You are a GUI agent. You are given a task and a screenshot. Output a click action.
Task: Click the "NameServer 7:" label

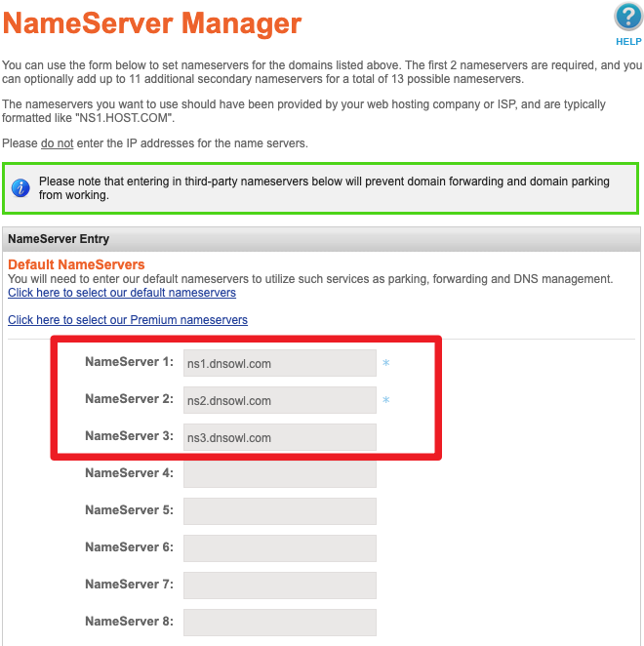(129, 585)
